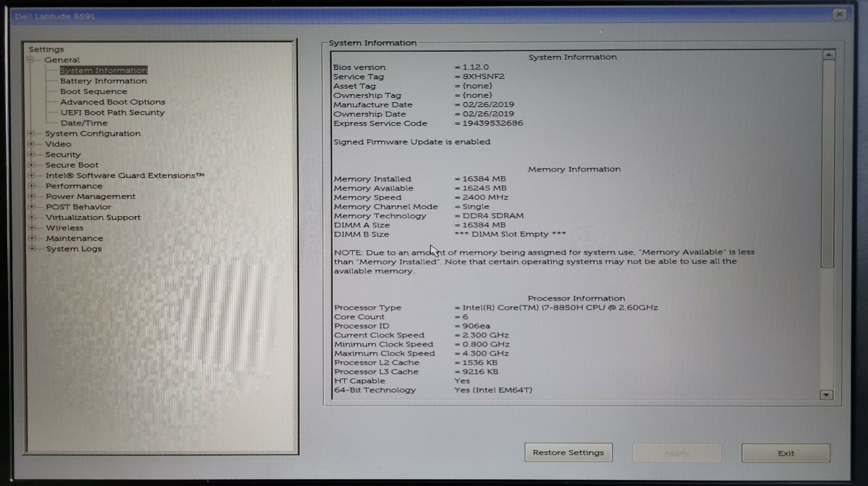Select the General category label
This screenshot has height=486, width=868.
point(62,60)
